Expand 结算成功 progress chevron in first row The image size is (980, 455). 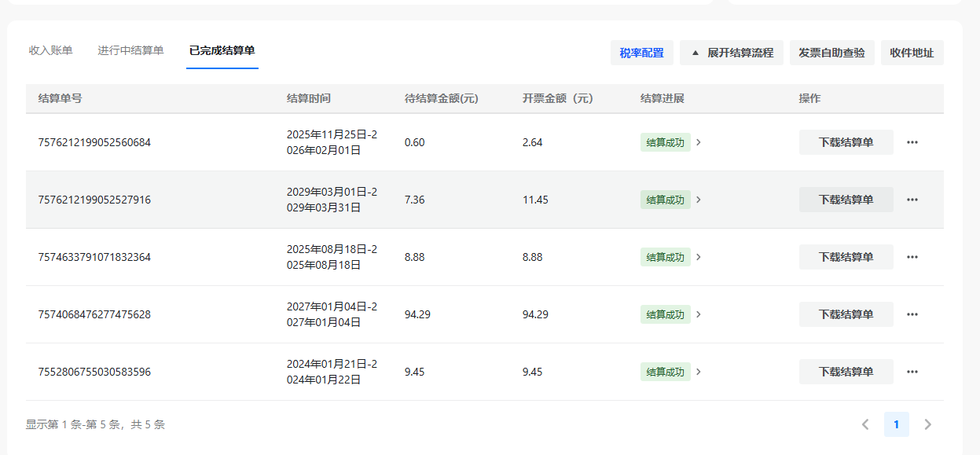pyautogui.click(x=699, y=142)
